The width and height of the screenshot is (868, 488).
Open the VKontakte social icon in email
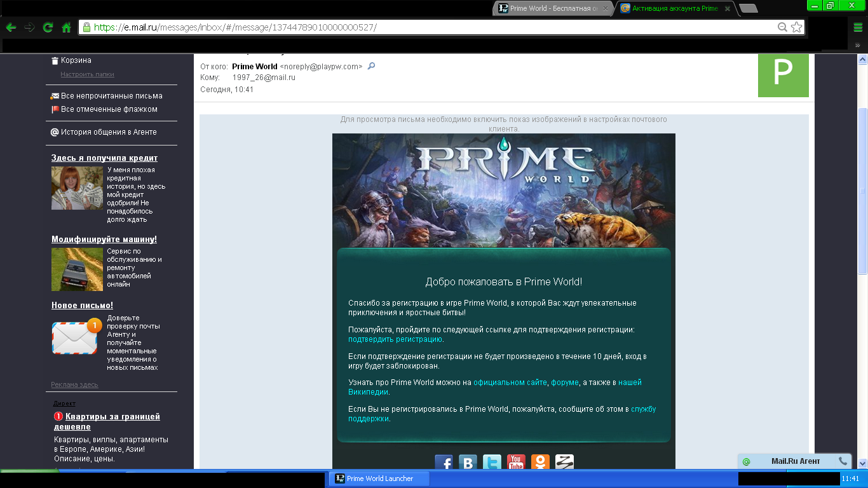click(468, 463)
